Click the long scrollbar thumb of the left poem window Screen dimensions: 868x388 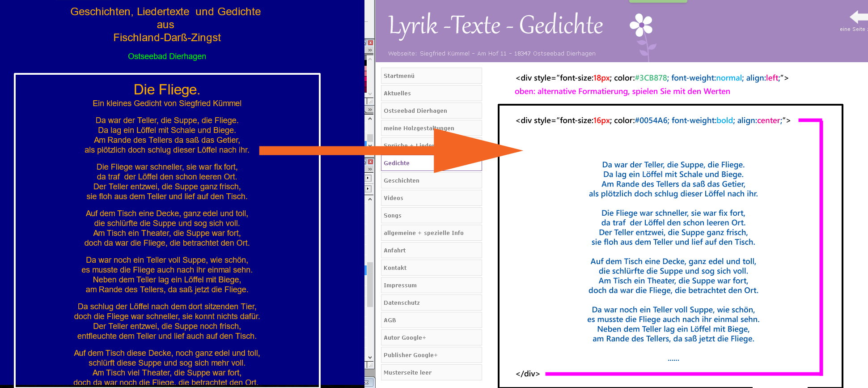click(370, 285)
